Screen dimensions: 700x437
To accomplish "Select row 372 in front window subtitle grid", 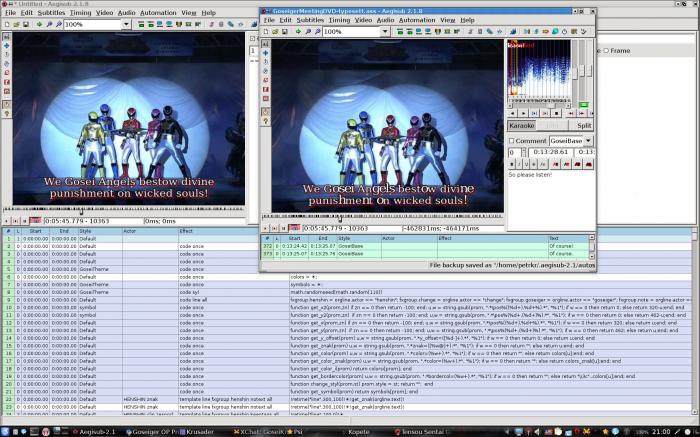I will pyautogui.click(x=425, y=246).
